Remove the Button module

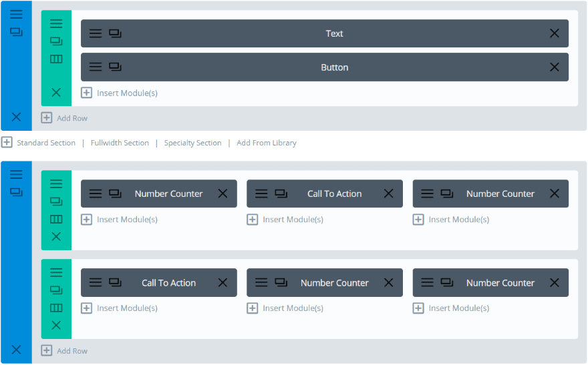click(x=554, y=67)
